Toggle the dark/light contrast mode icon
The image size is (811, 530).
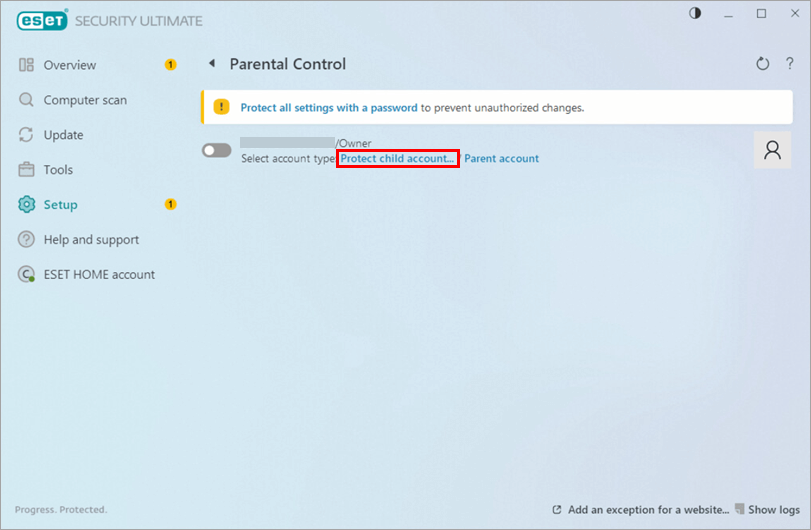point(696,13)
